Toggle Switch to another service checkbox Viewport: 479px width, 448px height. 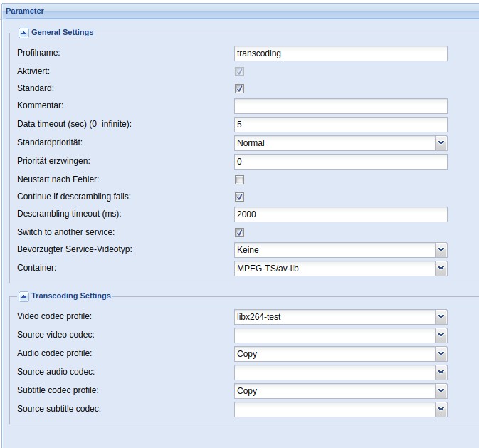point(239,232)
